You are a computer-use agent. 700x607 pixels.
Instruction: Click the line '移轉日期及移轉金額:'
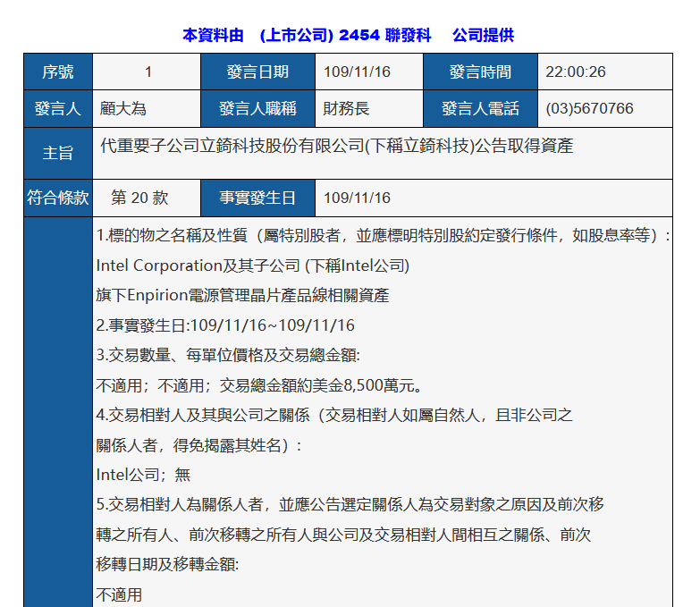[x=167, y=565]
